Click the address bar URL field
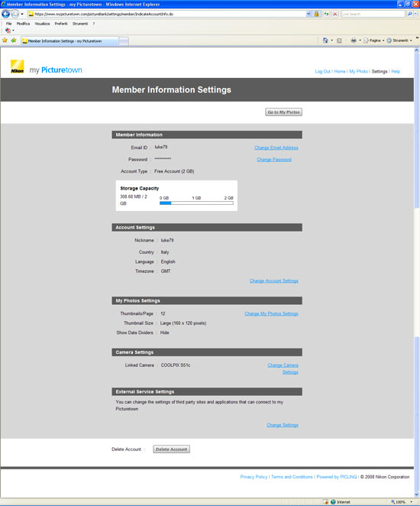This screenshot has height=506, width=420. pyautogui.click(x=166, y=15)
